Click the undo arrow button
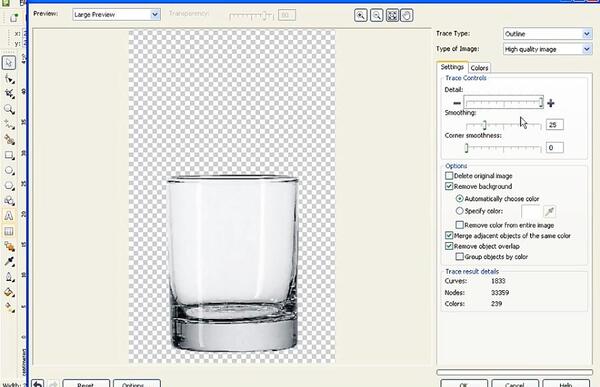Screen dimensions: 600x387 coord(38,383)
